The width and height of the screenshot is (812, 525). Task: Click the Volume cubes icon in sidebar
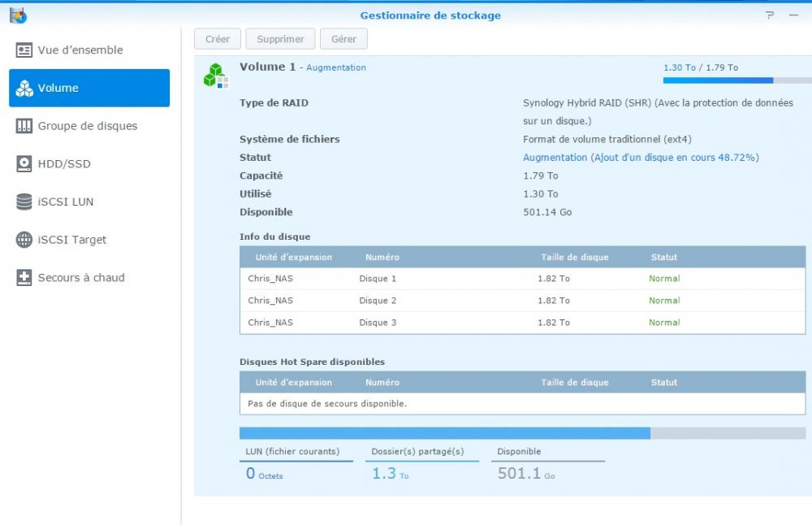coord(24,89)
